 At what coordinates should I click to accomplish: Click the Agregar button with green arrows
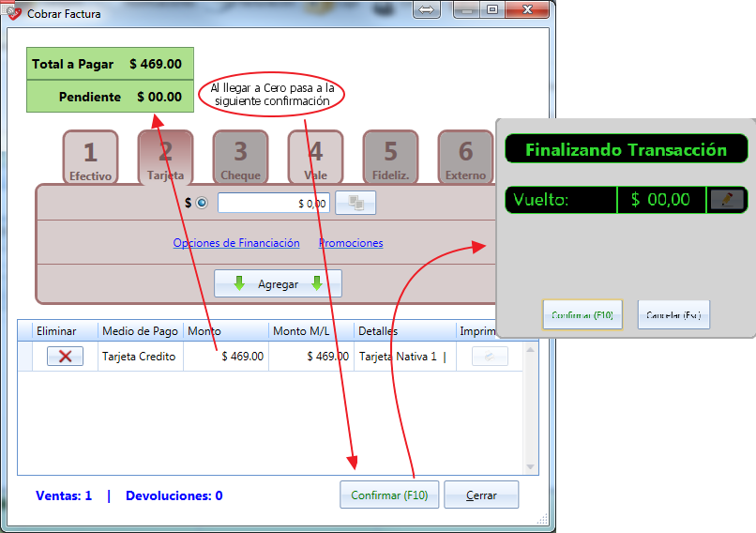pos(279,283)
